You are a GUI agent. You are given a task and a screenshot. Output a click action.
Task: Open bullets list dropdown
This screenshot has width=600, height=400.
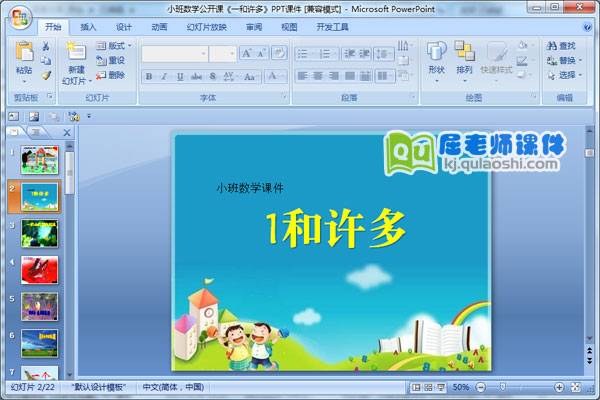pyautogui.click(x=313, y=54)
